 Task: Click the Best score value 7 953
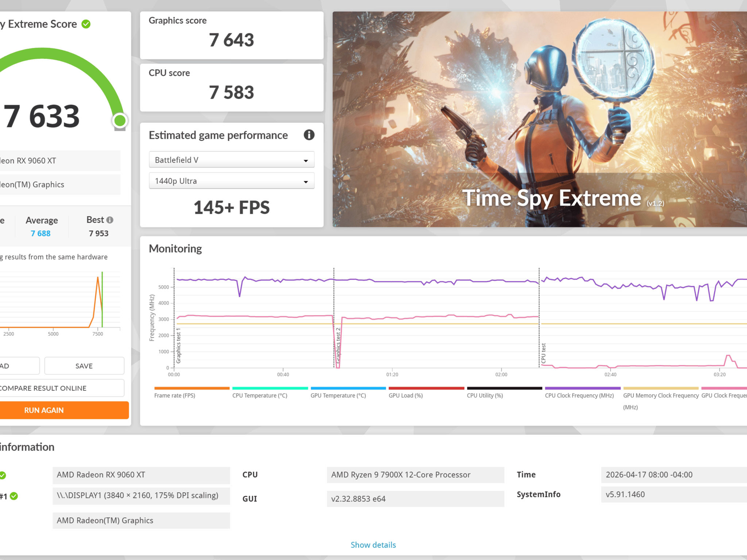pos(98,233)
